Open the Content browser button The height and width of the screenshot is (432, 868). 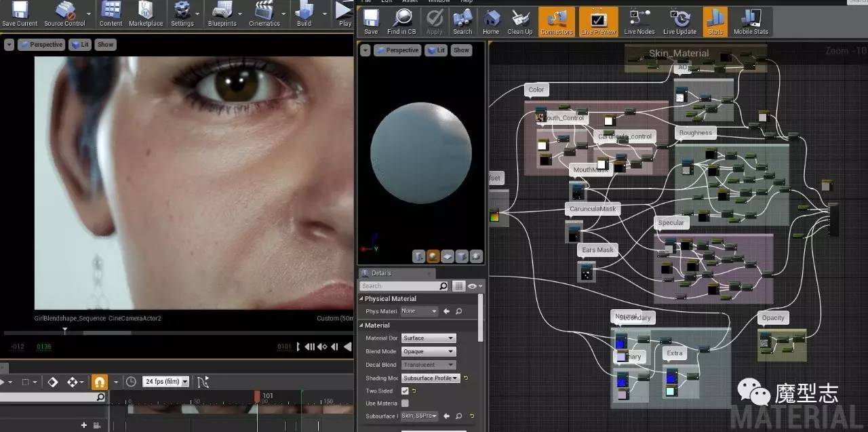point(111,14)
